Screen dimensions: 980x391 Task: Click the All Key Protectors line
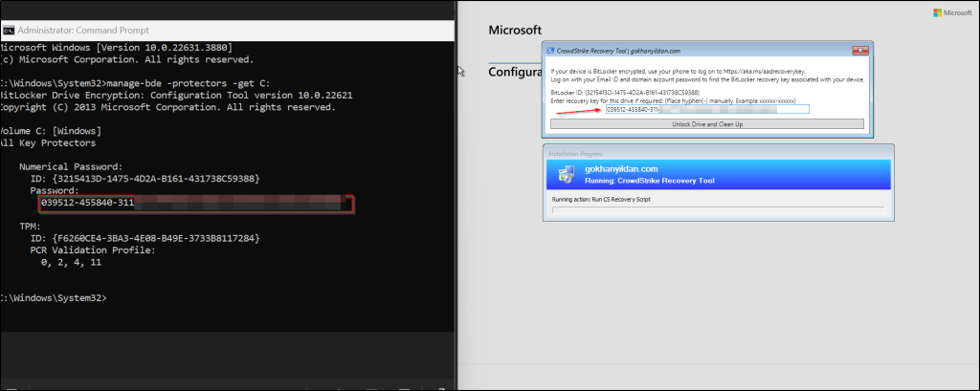pos(48,143)
